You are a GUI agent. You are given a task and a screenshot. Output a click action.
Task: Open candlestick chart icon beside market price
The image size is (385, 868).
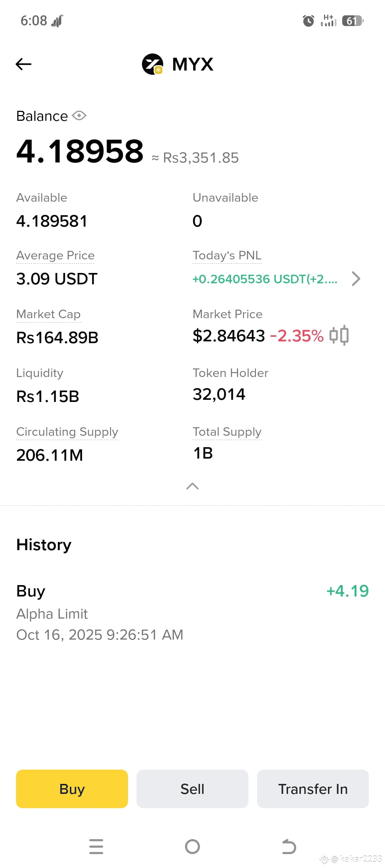[339, 335]
